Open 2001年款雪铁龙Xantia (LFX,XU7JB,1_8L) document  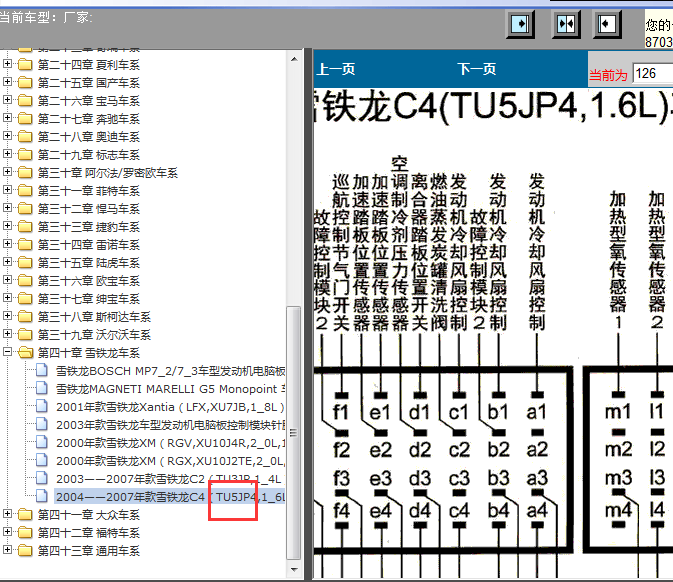170,407
